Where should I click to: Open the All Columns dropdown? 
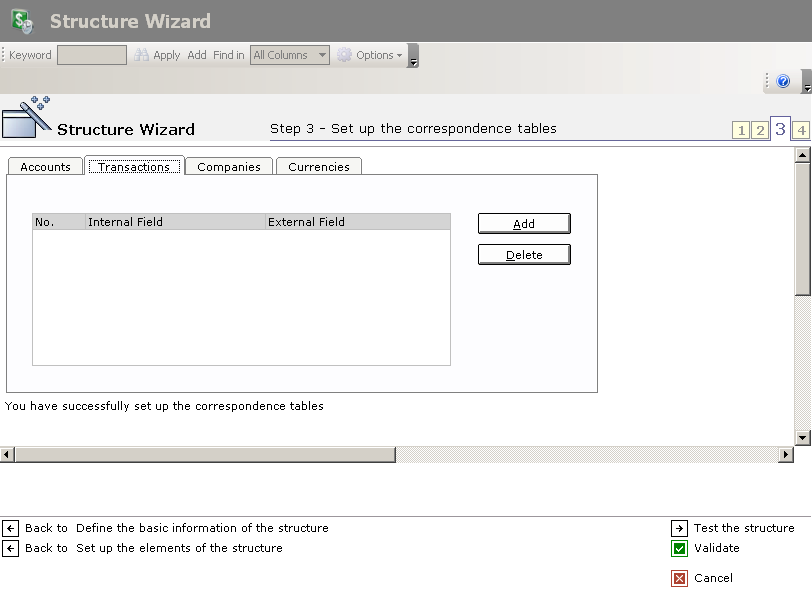tap(290, 55)
